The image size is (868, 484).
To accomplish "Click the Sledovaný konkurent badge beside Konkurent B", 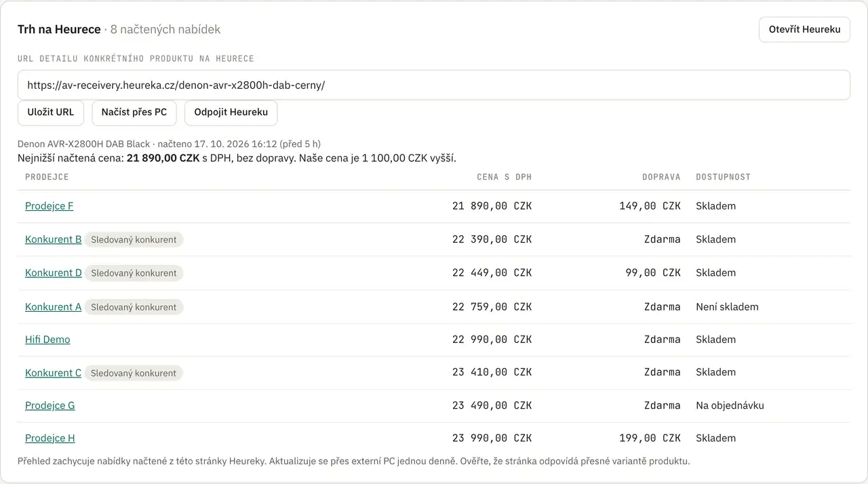I will (x=134, y=239).
